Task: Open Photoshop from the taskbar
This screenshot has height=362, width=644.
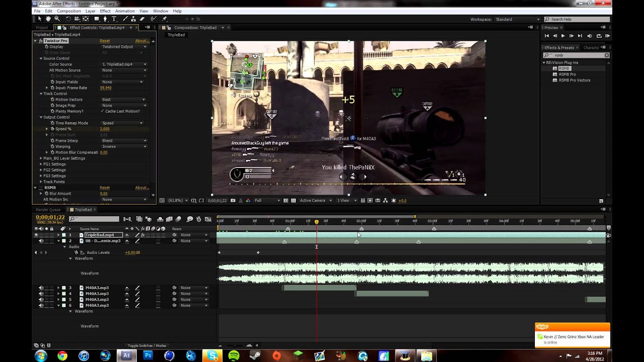Action: click(148, 355)
